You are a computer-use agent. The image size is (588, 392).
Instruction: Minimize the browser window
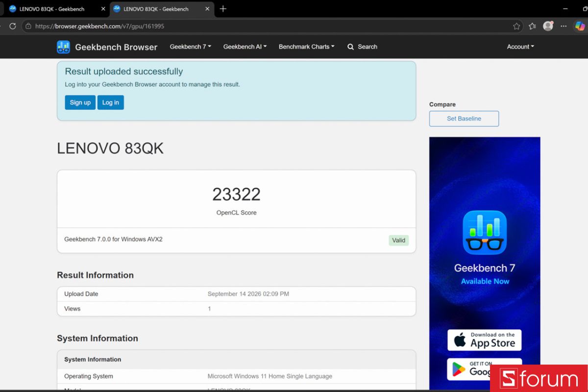(566, 9)
